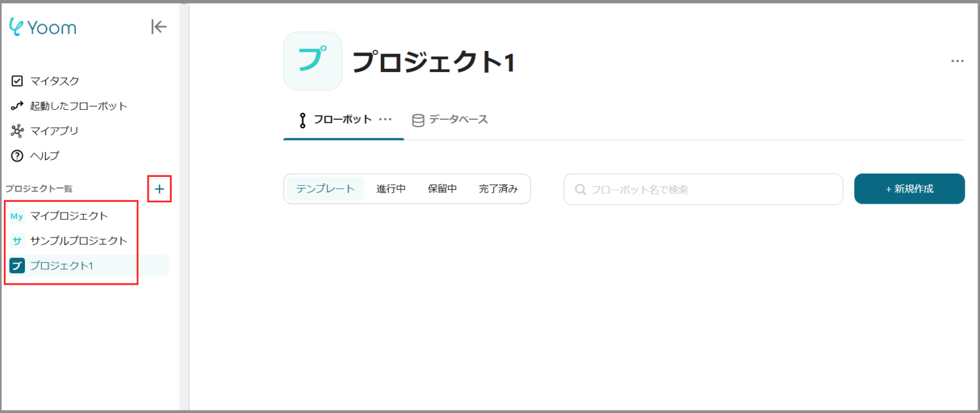Screen dimensions: 980x413
Task: Click the プロジェクト1 avatar icon in the header
Action: click(313, 61)
